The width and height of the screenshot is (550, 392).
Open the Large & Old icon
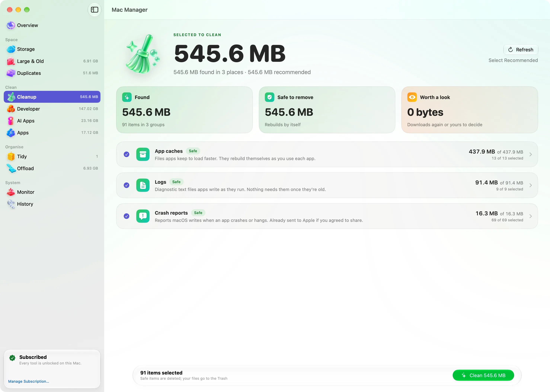(11, 61)
